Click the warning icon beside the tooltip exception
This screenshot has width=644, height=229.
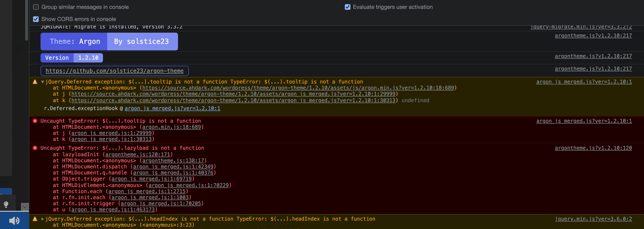click(35, 82)
